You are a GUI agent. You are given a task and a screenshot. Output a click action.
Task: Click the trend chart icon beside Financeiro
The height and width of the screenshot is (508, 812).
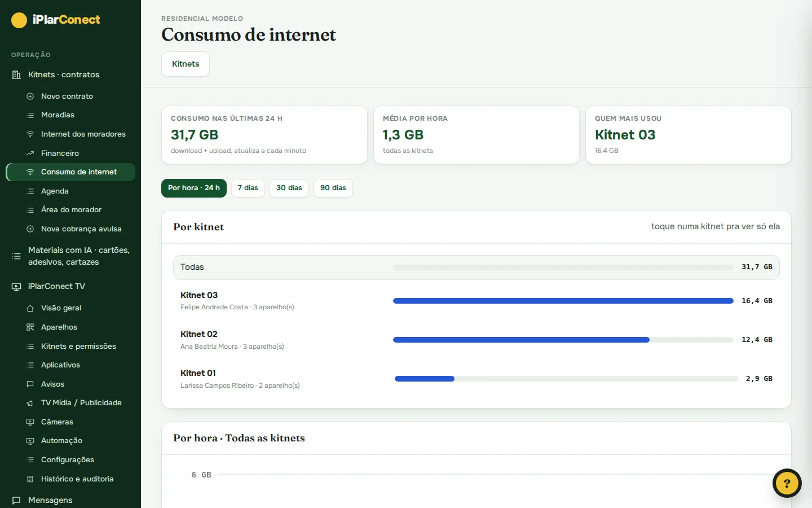pos(30,154)
